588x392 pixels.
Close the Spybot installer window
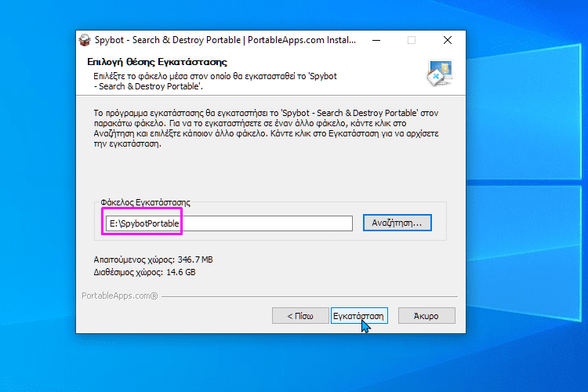coord(448,40)
